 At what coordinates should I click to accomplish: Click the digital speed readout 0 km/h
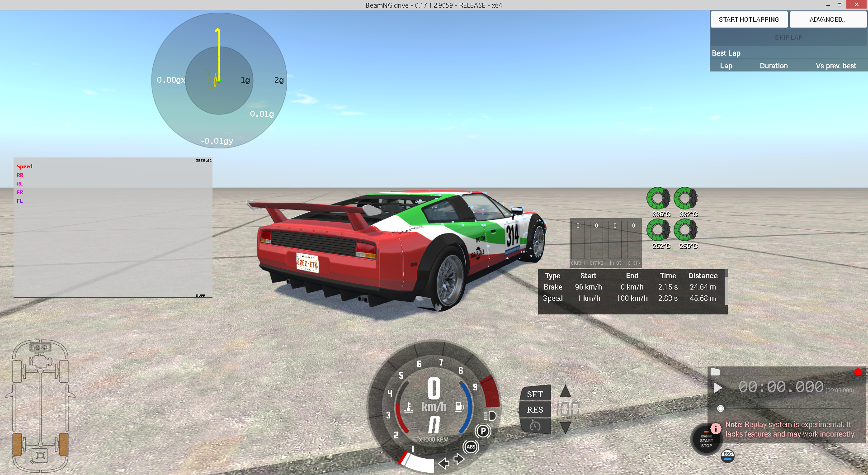(x=434, y=394)
